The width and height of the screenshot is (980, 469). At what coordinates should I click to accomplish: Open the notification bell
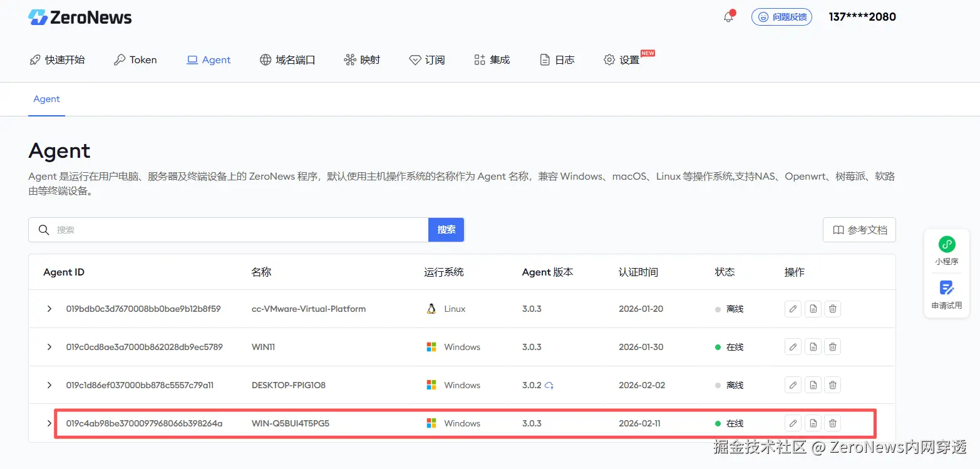(x=728, y=17)
